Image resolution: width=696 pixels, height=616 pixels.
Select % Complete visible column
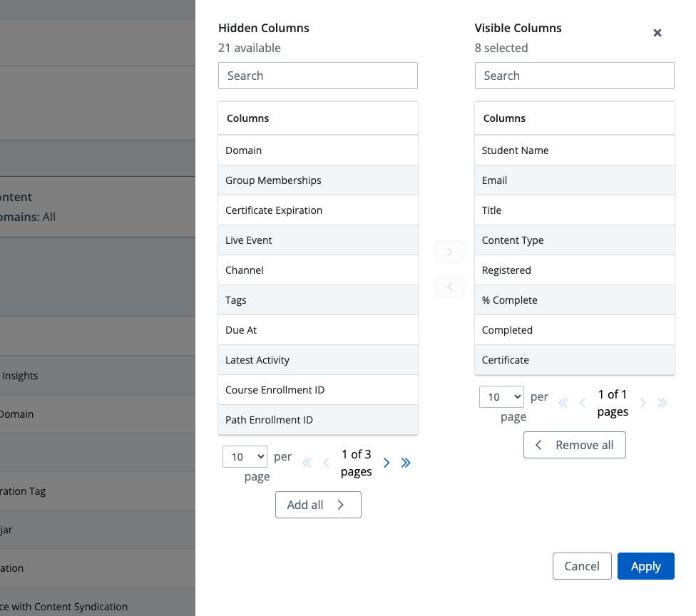[575, 300]
